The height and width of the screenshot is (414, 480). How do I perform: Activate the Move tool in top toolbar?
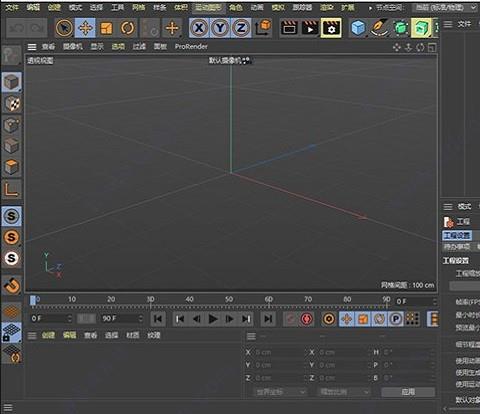(85, 28)
